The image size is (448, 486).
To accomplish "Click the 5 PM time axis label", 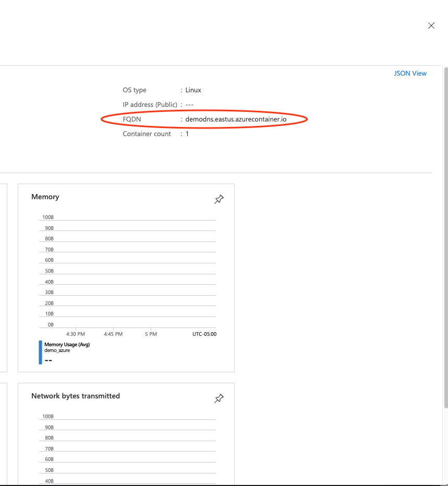I will [151, 334].
